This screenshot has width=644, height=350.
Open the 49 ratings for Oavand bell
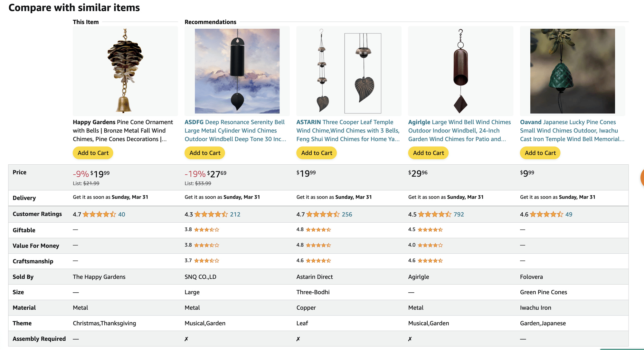point(569,214)
